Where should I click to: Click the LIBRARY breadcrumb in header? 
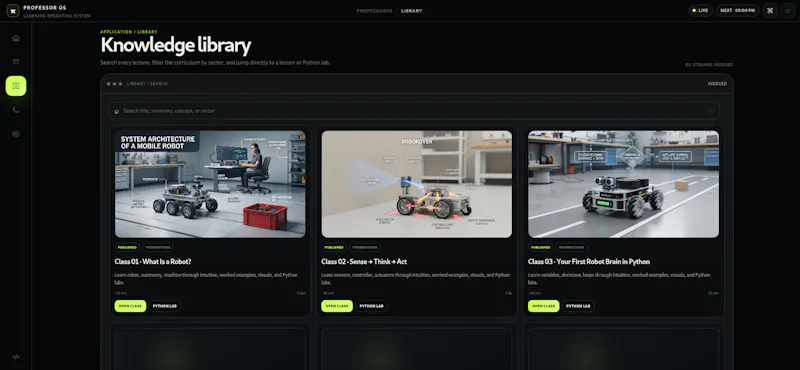click(x=412, y=11)
